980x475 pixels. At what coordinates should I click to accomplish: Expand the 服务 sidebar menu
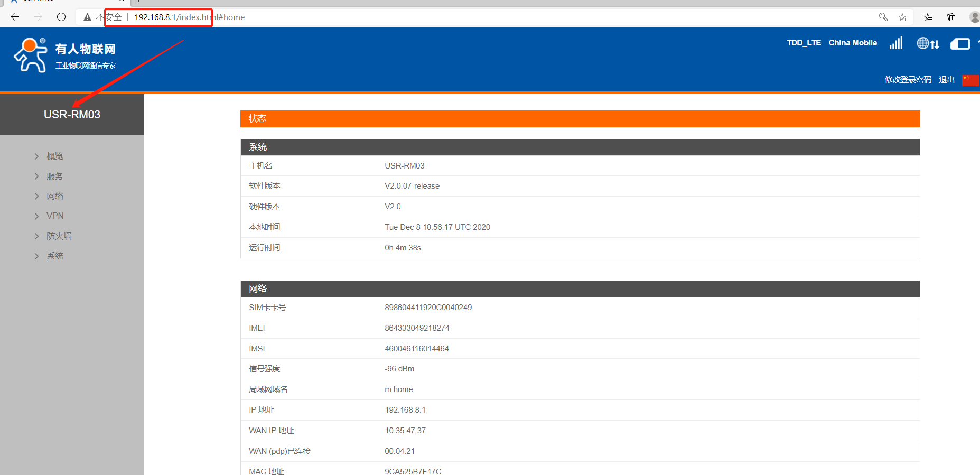(x=54, y=176)
